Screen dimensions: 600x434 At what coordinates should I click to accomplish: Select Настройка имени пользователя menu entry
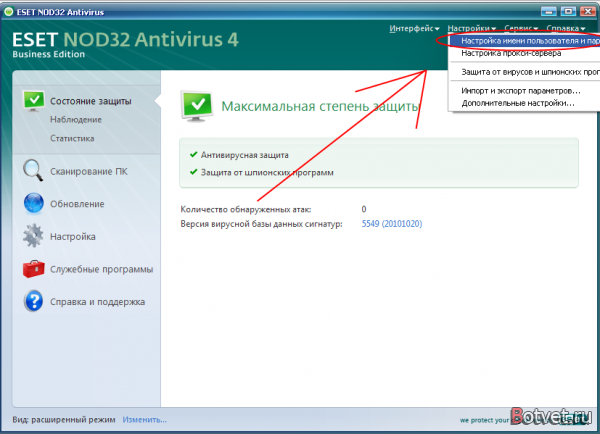click(x=525, y=41)
